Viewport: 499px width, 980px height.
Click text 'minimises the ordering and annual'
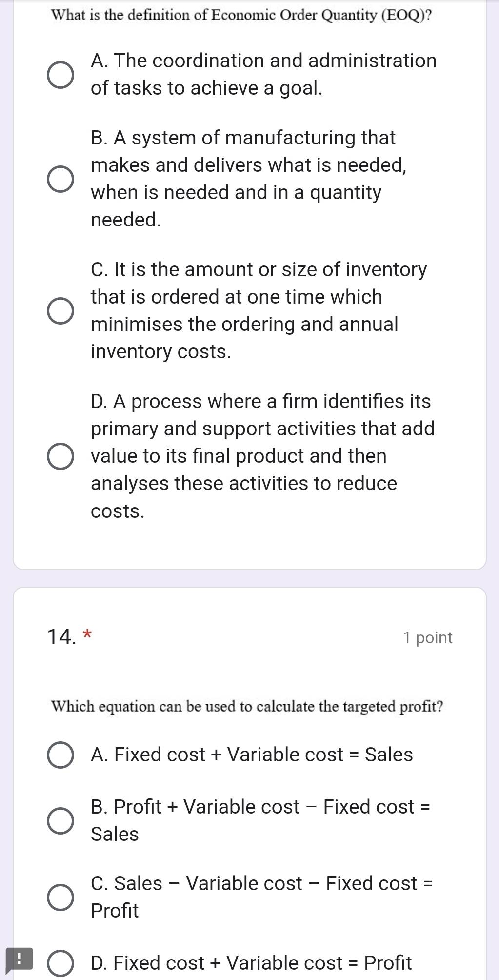click(244, 324)
